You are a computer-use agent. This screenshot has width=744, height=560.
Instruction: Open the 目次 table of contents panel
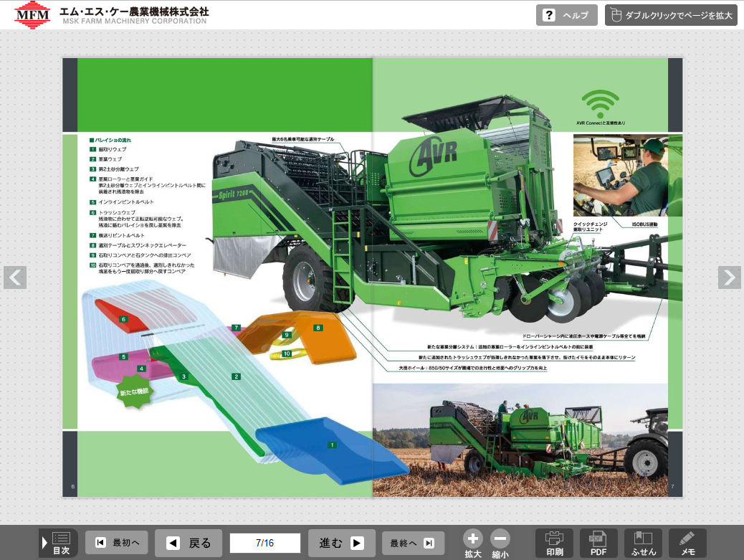[58, 544]
